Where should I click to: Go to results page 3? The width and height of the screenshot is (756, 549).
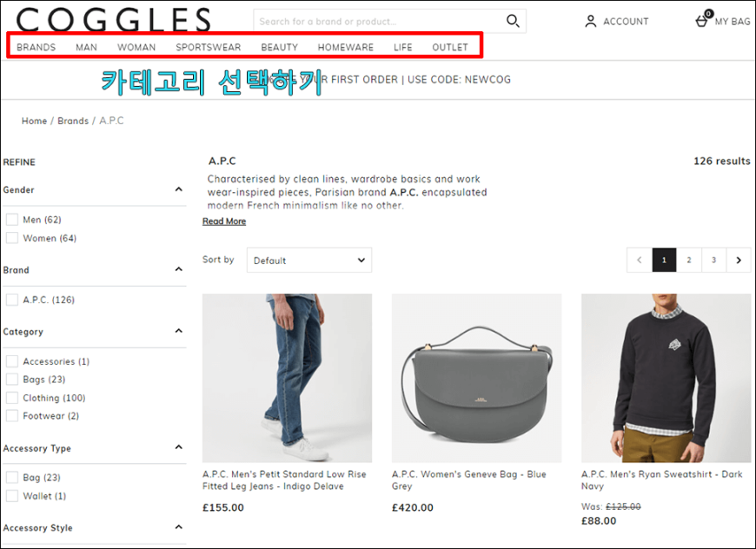(x=714, y=261)
